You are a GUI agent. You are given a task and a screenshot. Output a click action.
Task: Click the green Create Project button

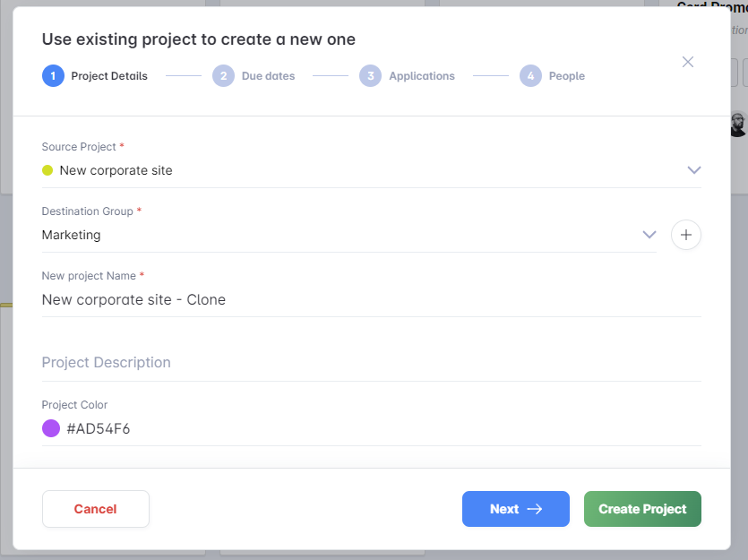tap(642, 509)
